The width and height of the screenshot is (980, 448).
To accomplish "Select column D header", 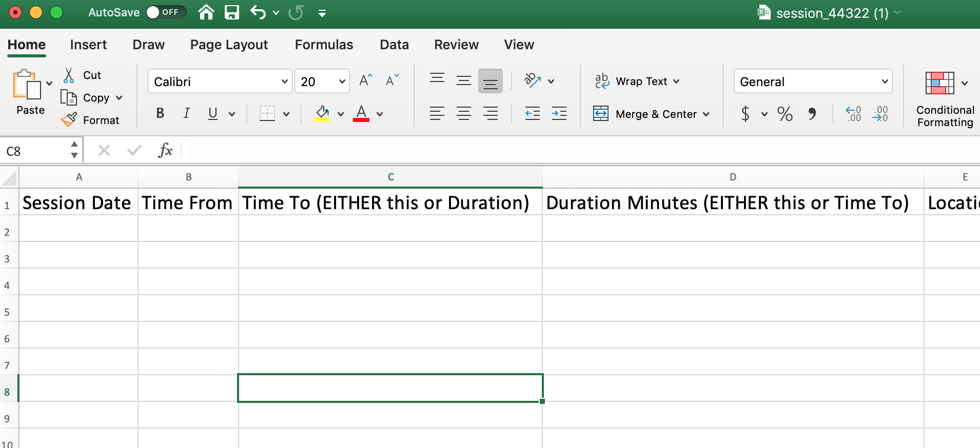I will pos(733,177).
